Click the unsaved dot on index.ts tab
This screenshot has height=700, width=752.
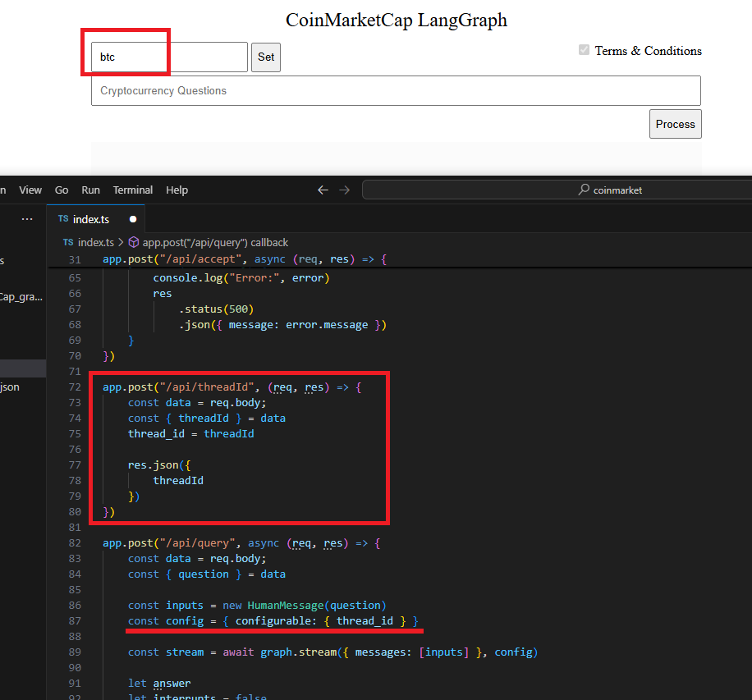pos(133,219)
